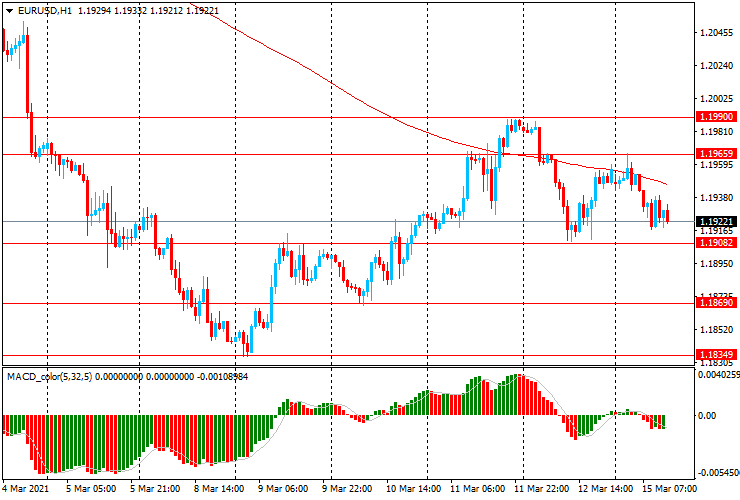Select the 1.18349 red price label
This screenshot has height=500, width=740.
tap(716, 355)
